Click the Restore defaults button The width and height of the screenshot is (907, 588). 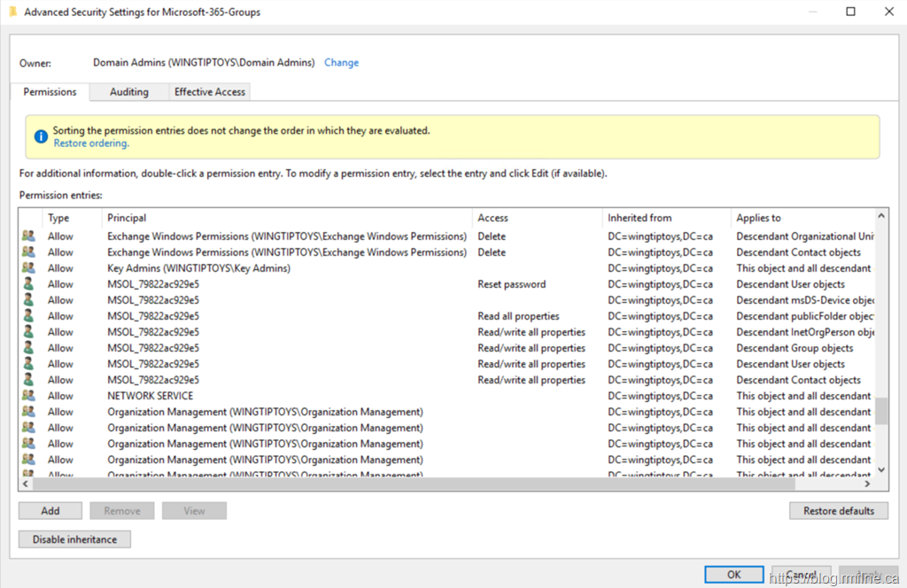(838, 511)
